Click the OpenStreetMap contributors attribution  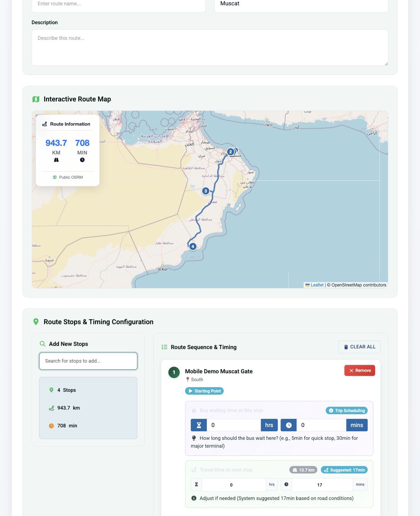357,285
